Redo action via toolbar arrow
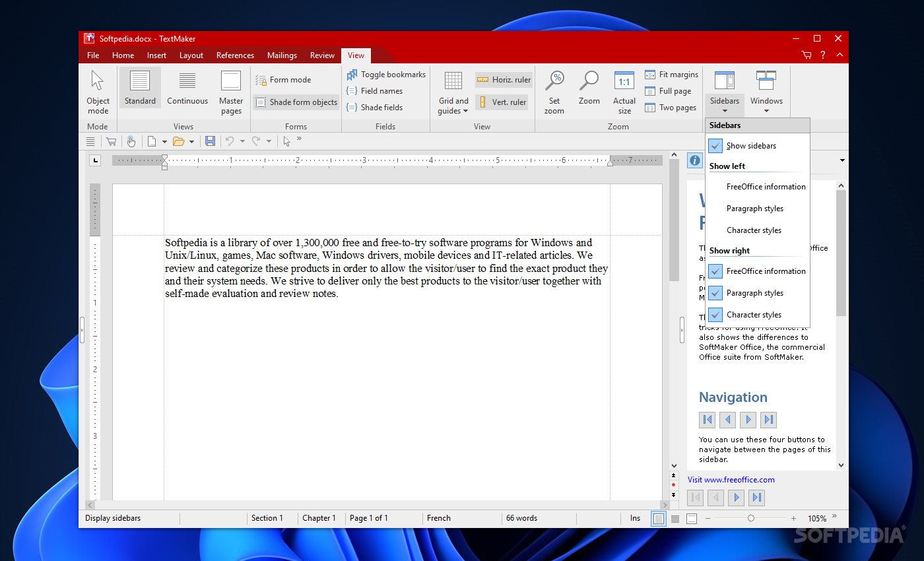The width and height of the screenshot is (924, 561). pyautogui.click(x=256, y=141)
